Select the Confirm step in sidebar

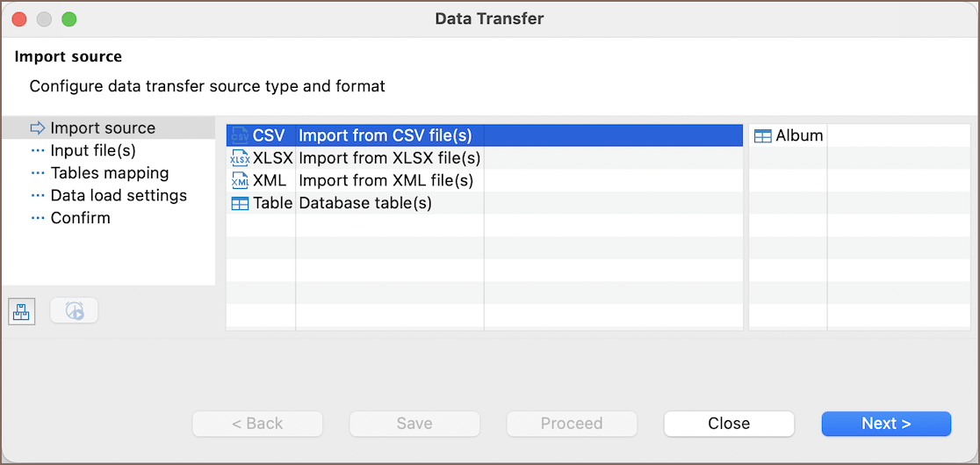tap(80, 218)
